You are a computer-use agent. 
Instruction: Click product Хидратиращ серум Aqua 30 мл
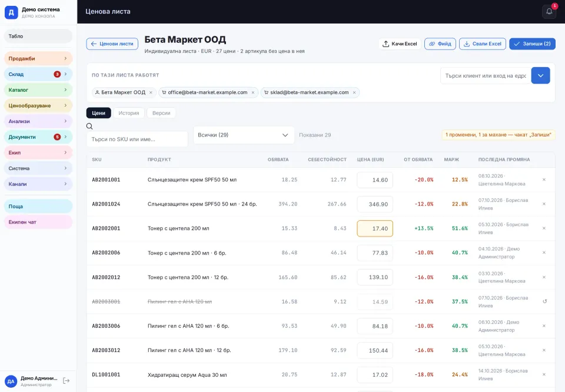tap(187, 375)
